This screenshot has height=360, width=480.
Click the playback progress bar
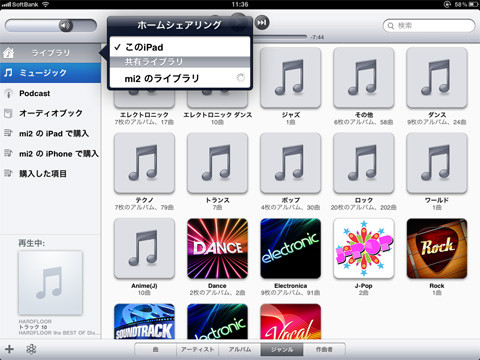point(279,37)
